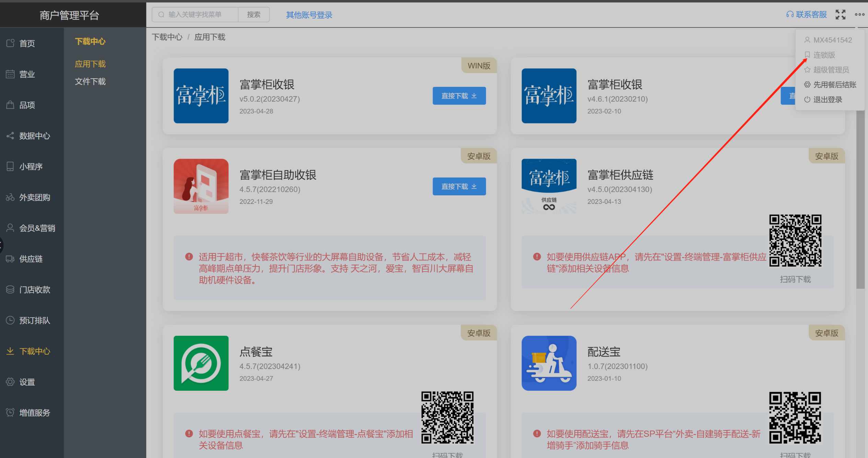
Task: Click the 富掌柜供应链 QR code
Action: coord(795,240)
